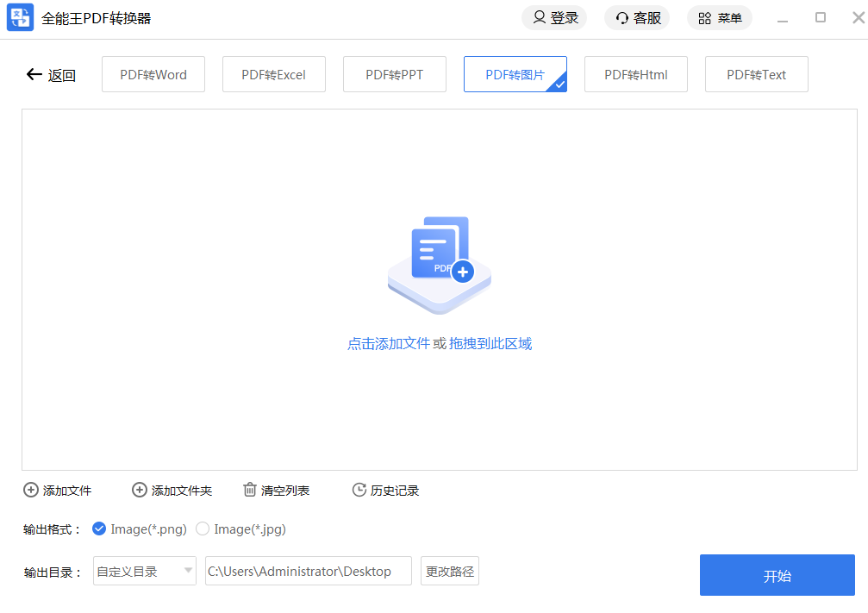Switch to the PDF转Html tab
Screen dimensions: 868x613
(636, 75)
